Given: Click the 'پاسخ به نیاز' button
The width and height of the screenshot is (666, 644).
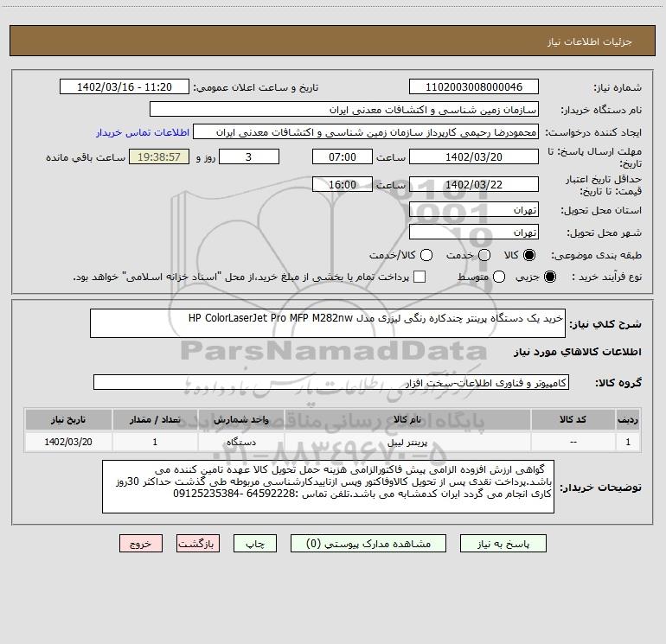Looking at the screenshot, I should (503, 544).
